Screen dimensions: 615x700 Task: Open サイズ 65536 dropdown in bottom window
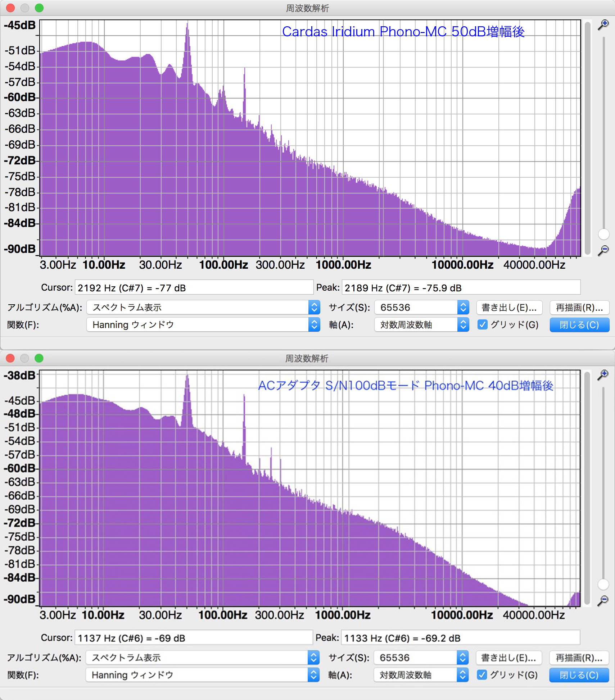(421, 658)
